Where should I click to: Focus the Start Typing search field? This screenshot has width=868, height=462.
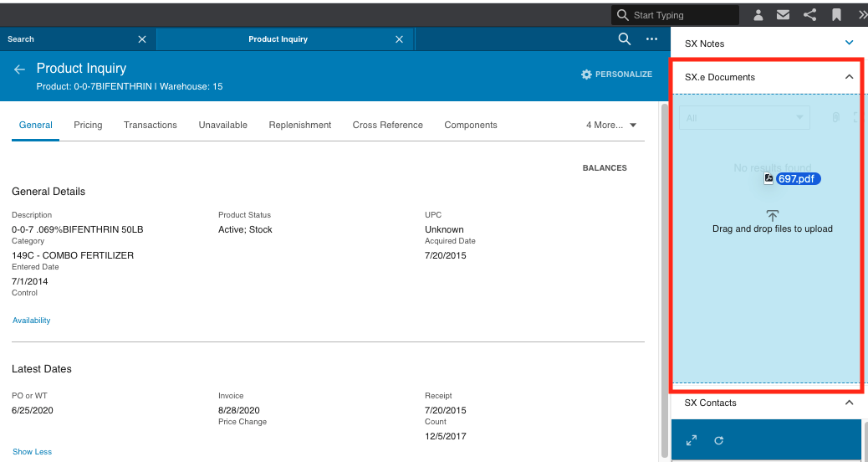(x=676, y=15)
